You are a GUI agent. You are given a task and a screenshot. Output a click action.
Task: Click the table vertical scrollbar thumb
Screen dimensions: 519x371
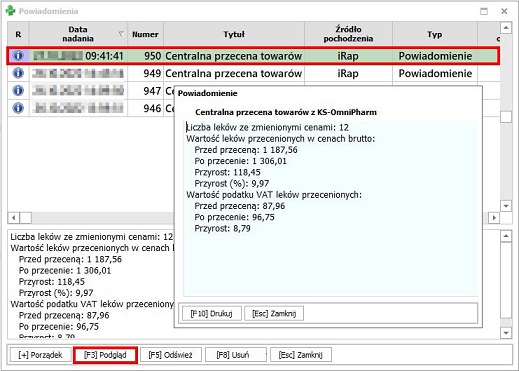coord(506,117)
